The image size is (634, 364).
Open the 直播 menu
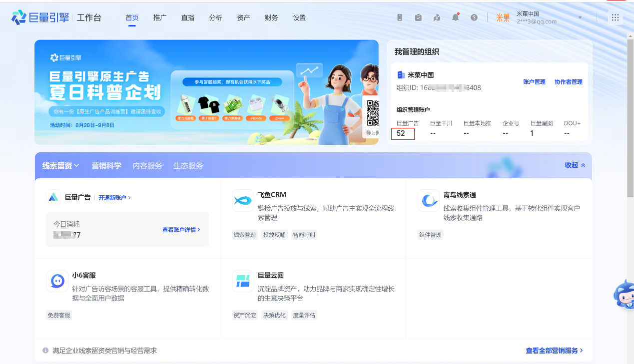(188, 17)
